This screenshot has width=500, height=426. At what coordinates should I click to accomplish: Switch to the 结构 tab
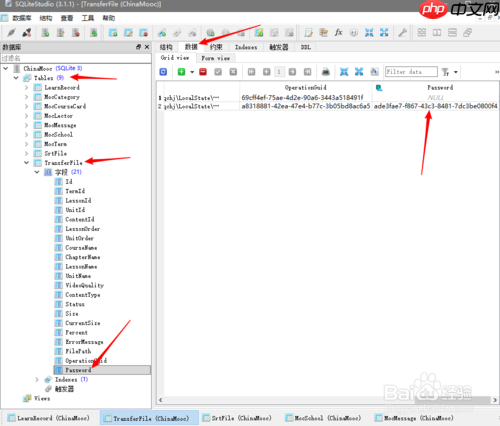[166, 47]
